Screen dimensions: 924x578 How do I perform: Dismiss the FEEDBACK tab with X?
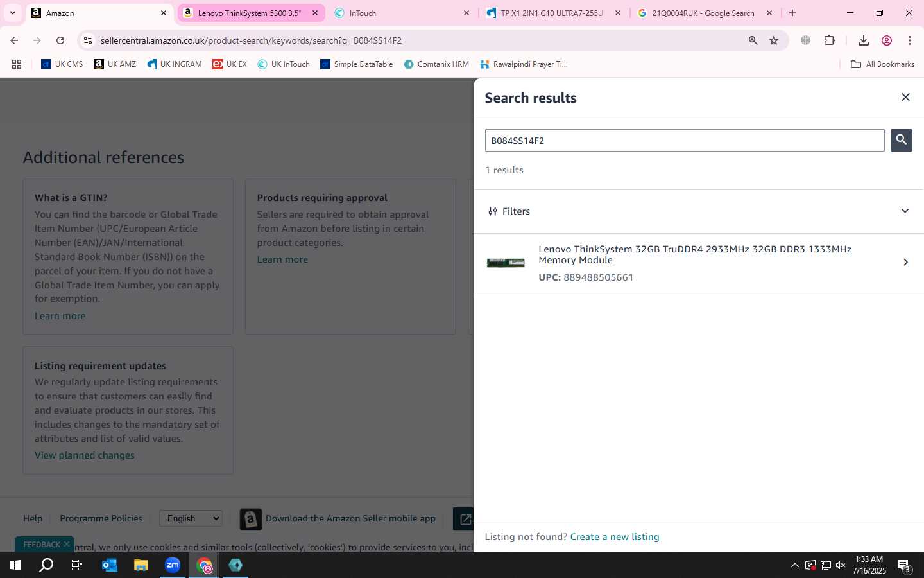click(x=67, y=544)
